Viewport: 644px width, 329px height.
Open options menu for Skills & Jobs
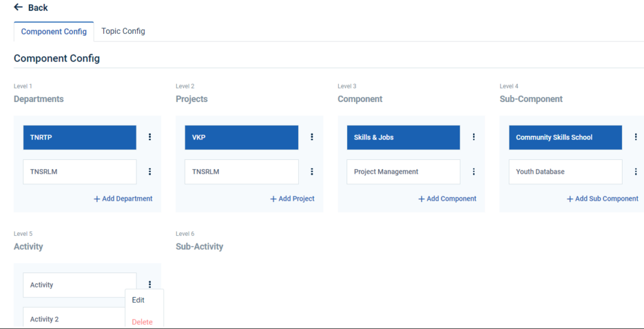pyautogui.click(x=474, y=137)
